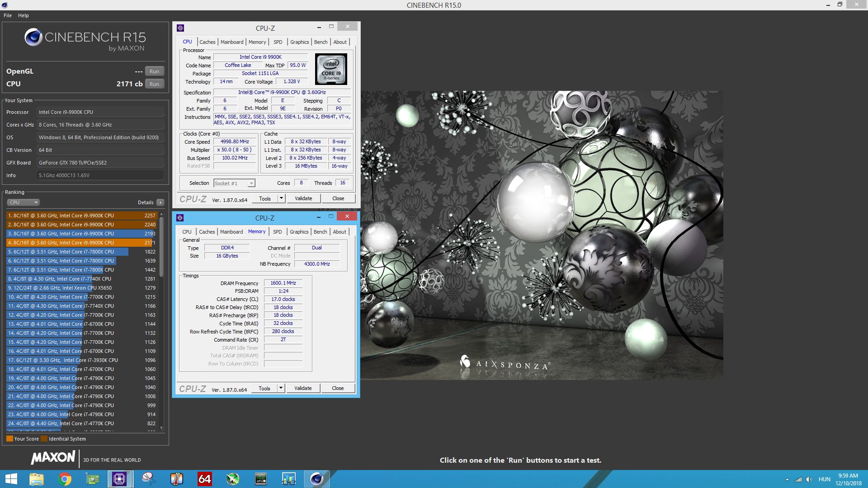Image resolution: width=868 pixels, height=488 pixels.
Task: Launch Google Chrome from the taskbar
Action: (65, 479)
